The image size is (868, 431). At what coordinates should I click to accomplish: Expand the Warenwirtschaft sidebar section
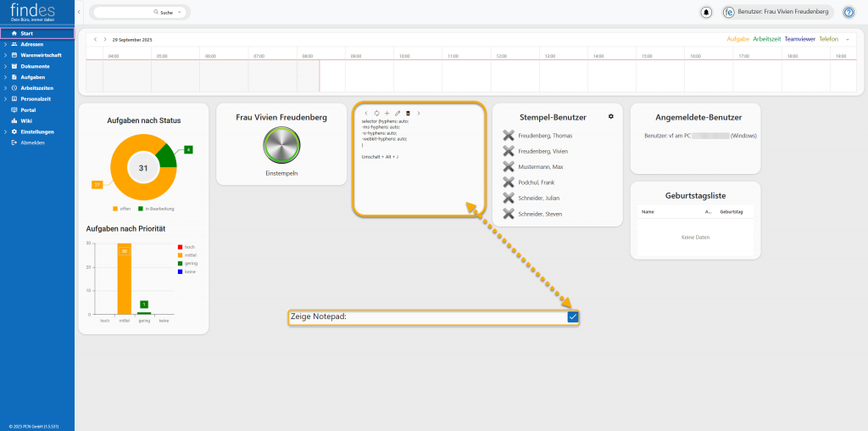coord(5,55)
